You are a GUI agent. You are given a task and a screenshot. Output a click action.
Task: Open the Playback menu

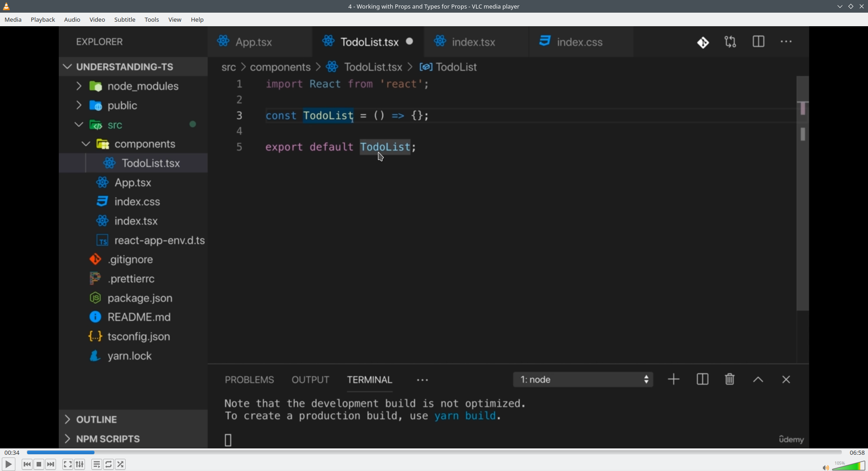[43, 20]
